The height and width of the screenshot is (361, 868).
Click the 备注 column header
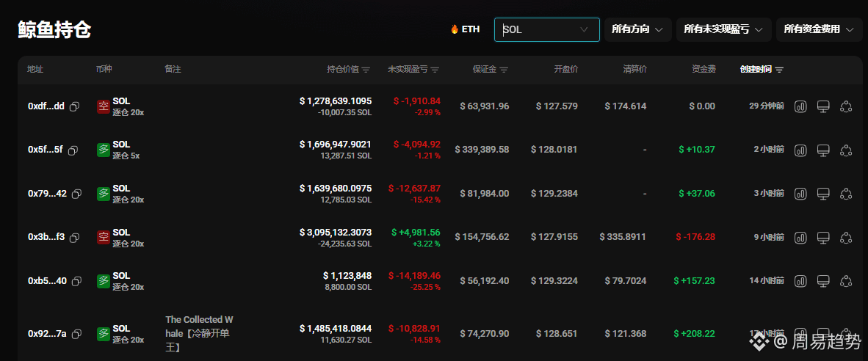tap(173, 69)
